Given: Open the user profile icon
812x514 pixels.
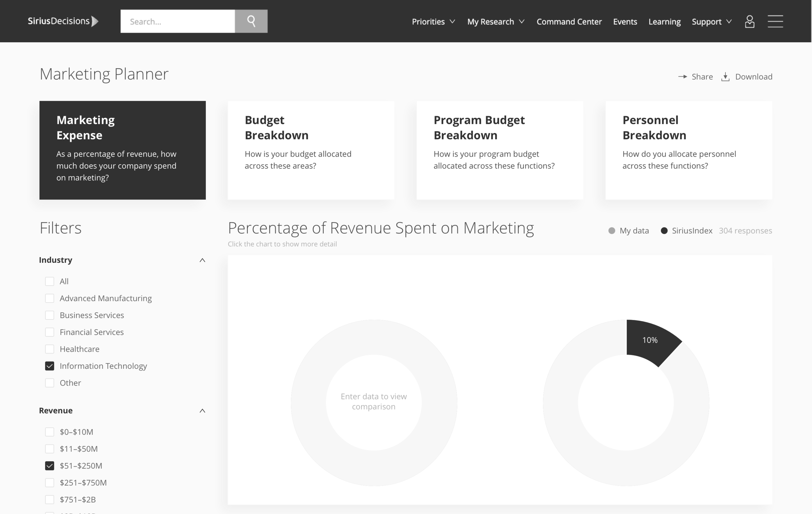Looking at the screenshot, I should (749, 21).
